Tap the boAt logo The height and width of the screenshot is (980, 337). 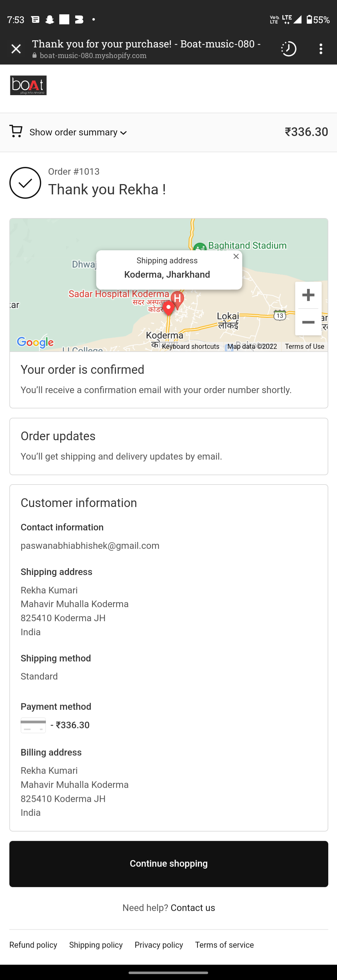tap(28, 85)
